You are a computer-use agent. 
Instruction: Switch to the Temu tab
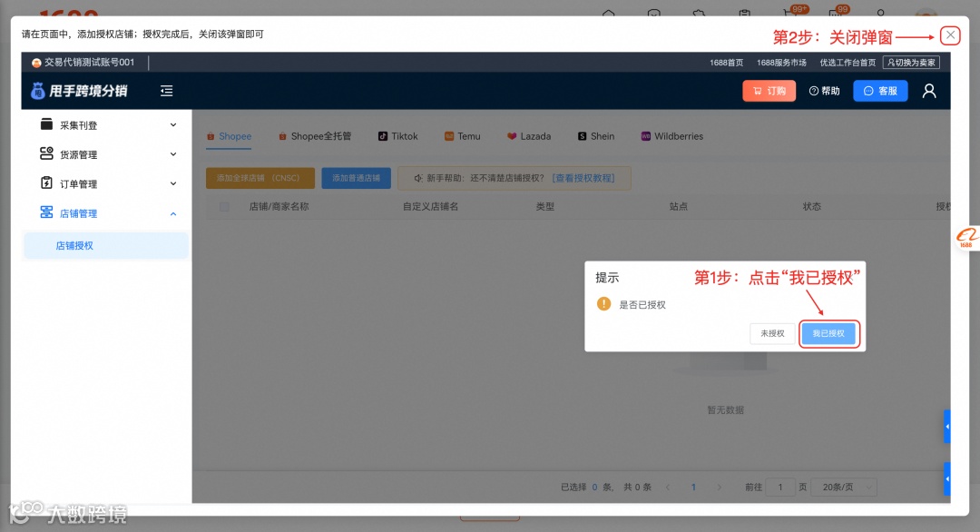click(x=463, y=136)
